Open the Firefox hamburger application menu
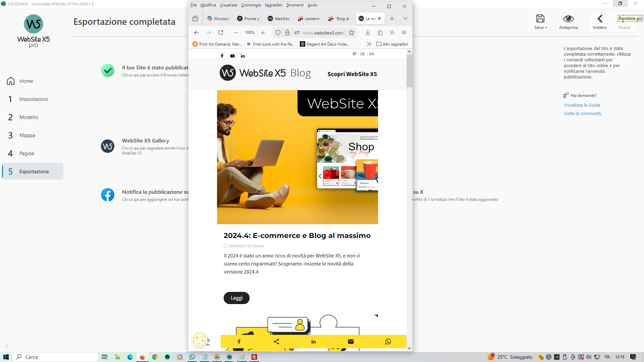644x362 pixels. [404, 33]
